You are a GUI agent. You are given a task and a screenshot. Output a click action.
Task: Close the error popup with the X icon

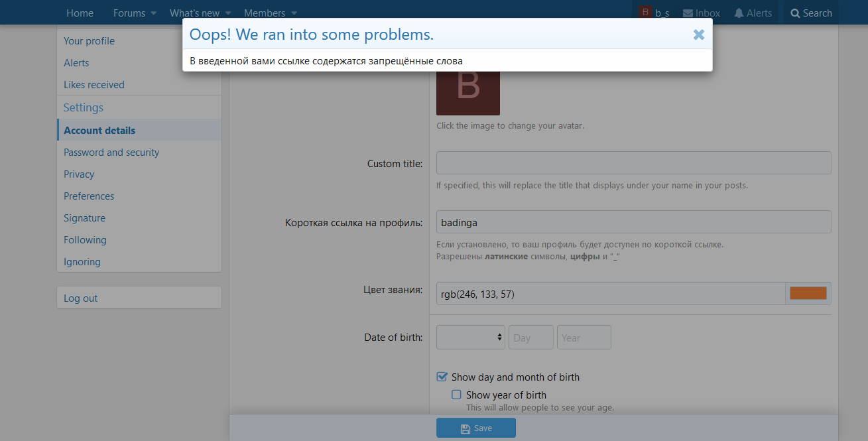[x=698, y=34]
